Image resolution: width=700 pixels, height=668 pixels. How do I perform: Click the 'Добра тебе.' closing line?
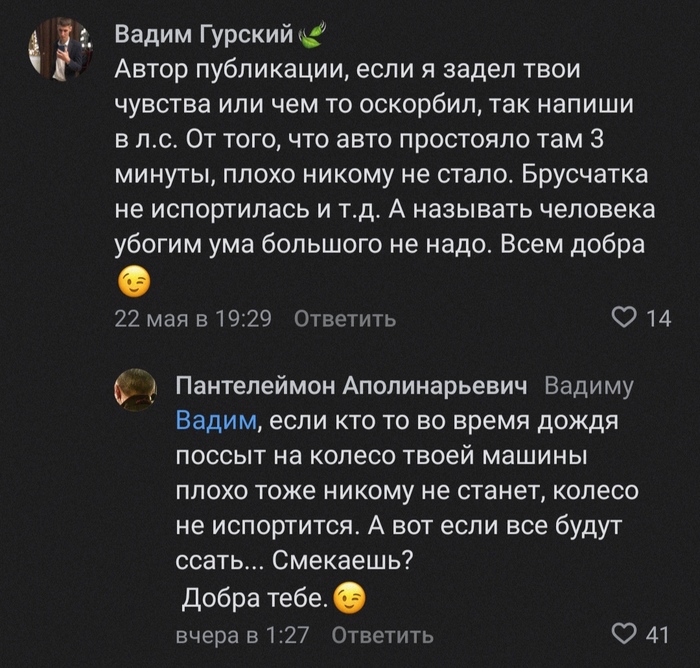point(254,599)
